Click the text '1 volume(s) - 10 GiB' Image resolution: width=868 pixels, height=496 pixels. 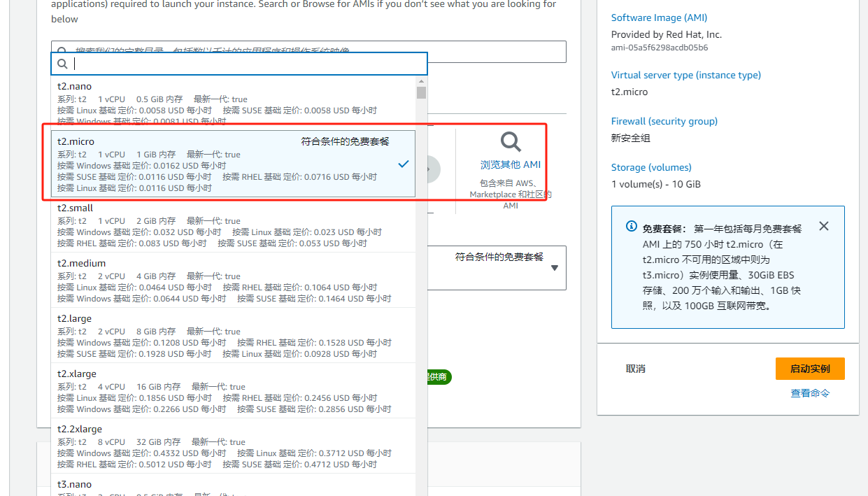656,184
